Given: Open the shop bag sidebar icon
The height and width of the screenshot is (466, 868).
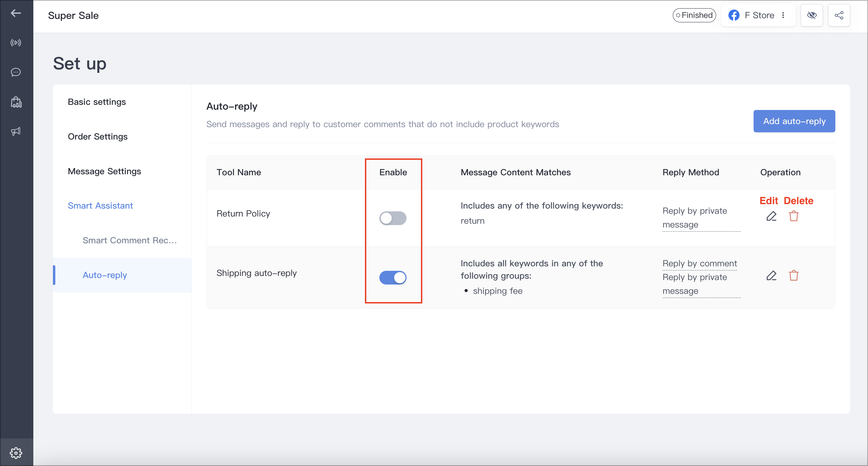Looking at the screenshot, I should [x=16, y=102].
